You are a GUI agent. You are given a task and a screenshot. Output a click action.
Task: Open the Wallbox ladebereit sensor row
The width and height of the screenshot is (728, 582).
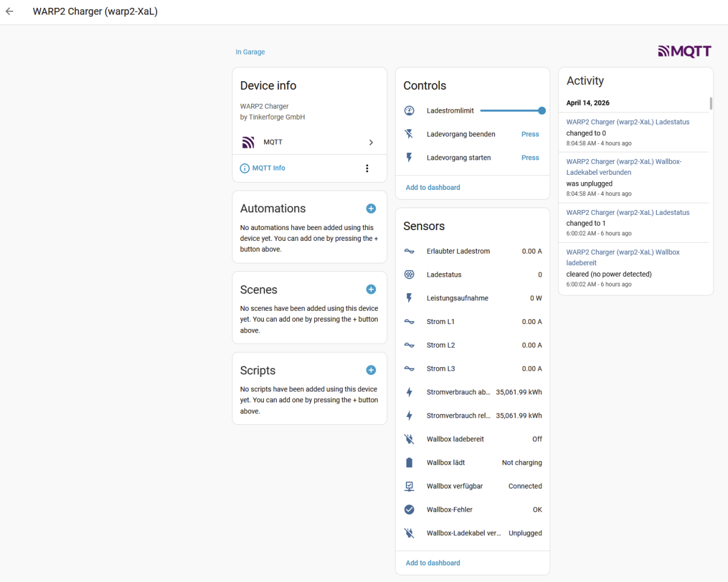pos(473,439)
